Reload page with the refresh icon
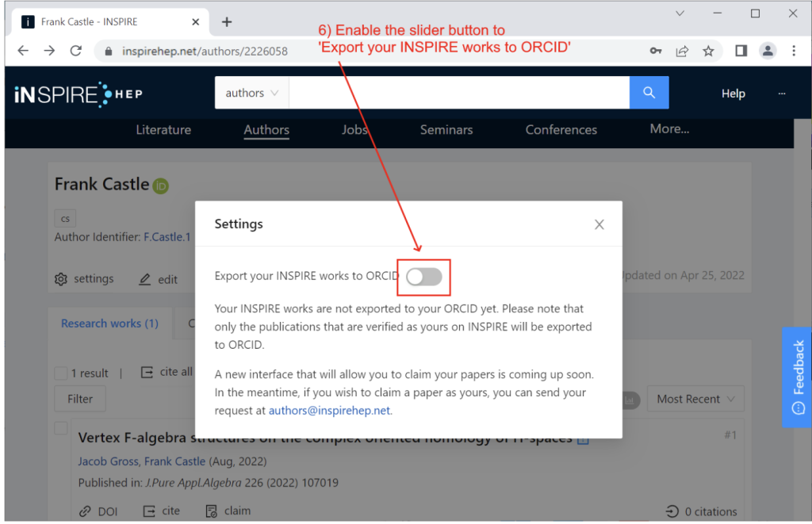The width and height of the screenshot is (812, 524). coord(76,51)
